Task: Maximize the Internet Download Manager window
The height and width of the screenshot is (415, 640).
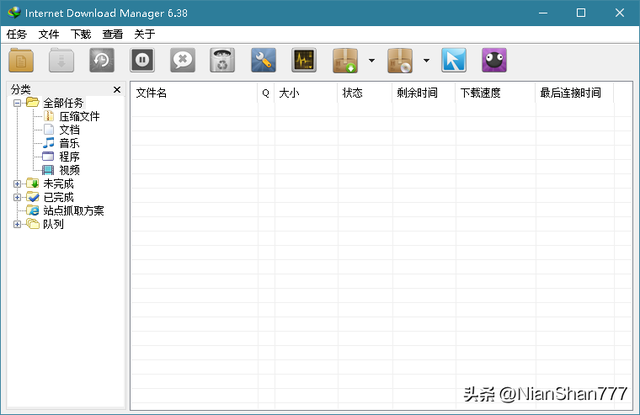Action: tap(581, 13)
